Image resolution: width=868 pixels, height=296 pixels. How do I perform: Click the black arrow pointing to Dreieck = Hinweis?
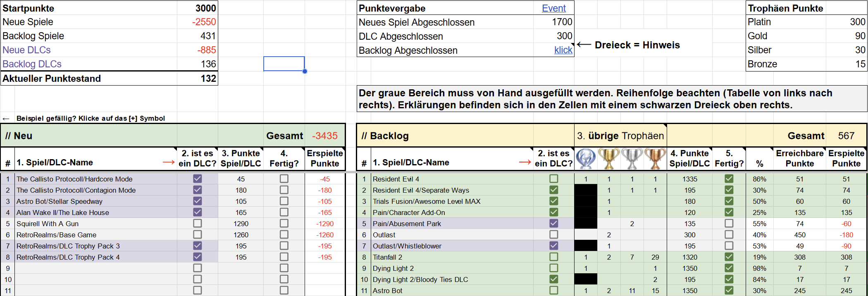pos(584,45)
